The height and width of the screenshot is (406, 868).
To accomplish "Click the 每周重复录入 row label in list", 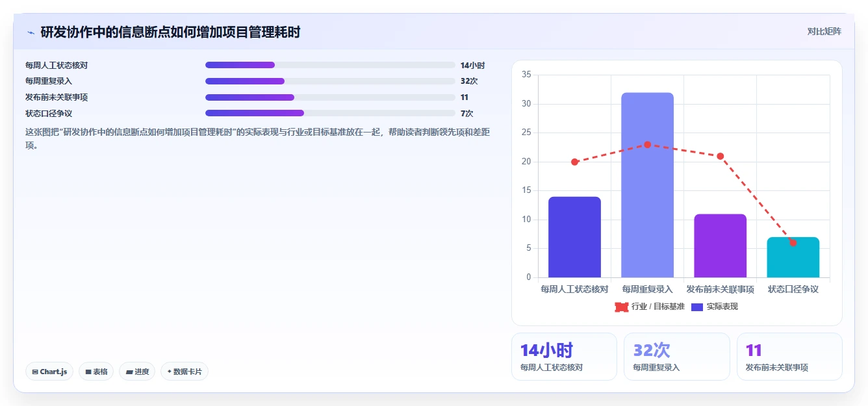I will [49, 81].
